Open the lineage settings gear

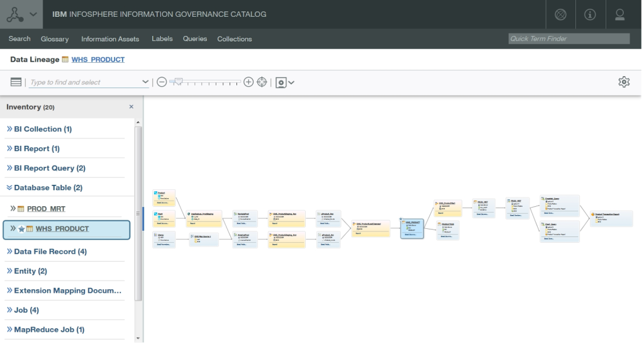coord(624,82)
